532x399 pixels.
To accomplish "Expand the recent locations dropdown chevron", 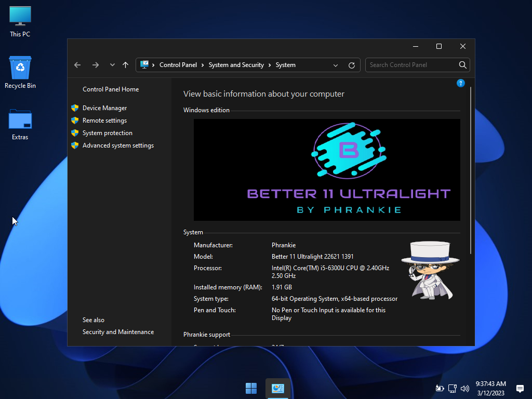I will point(112,65).
